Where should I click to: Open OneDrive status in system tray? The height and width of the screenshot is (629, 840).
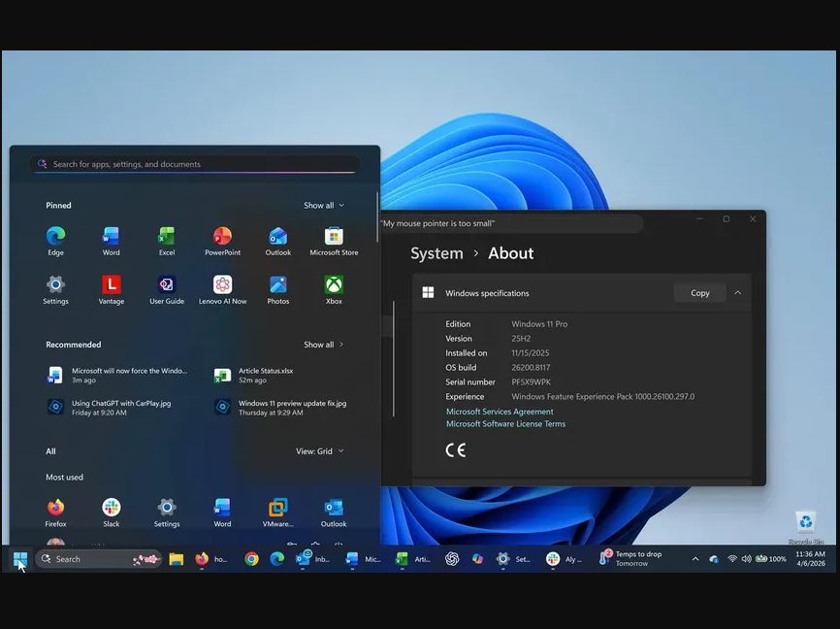tap(714, 559)
